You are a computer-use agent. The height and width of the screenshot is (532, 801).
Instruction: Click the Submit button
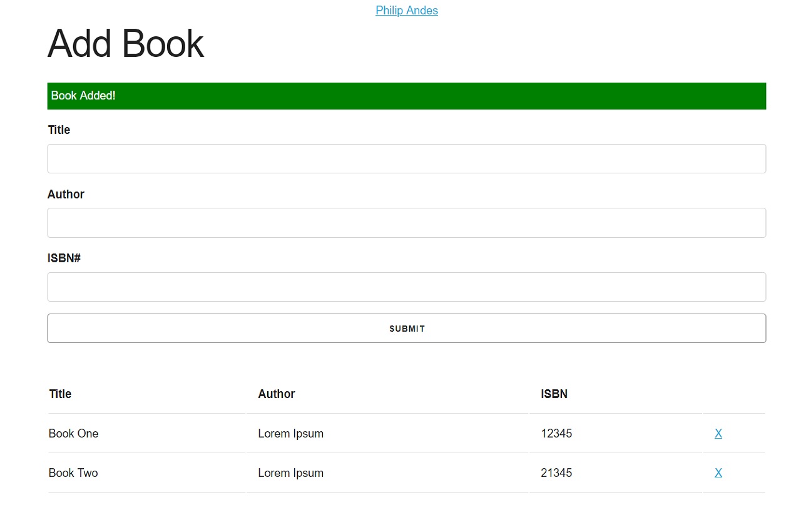tap(407, 329)
